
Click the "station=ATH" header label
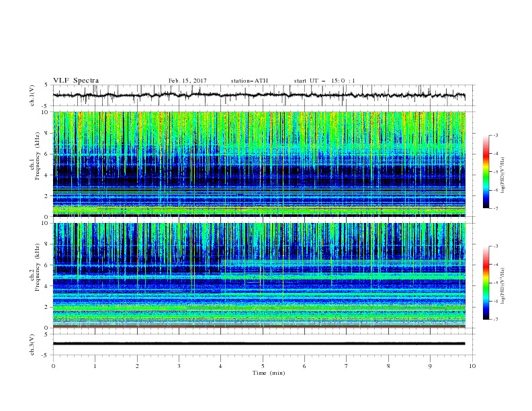pyautogui.click(x=249, y=81)
